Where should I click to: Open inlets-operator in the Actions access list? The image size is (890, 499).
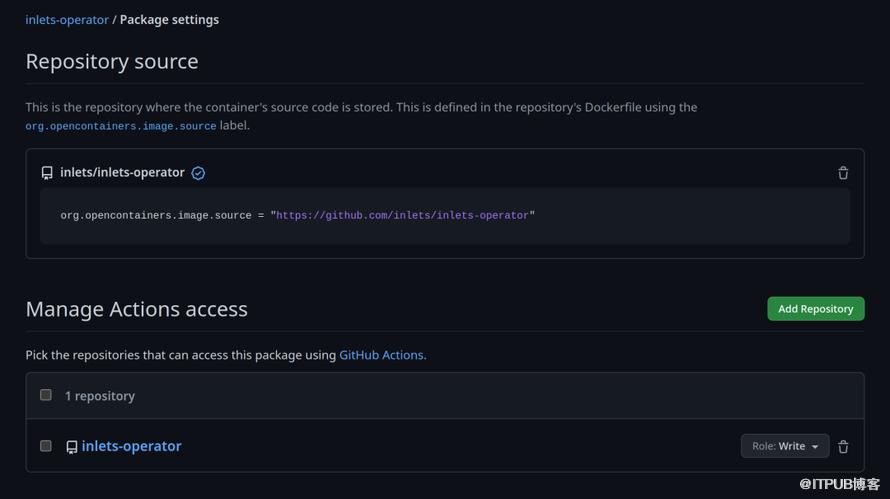(132, 446)
